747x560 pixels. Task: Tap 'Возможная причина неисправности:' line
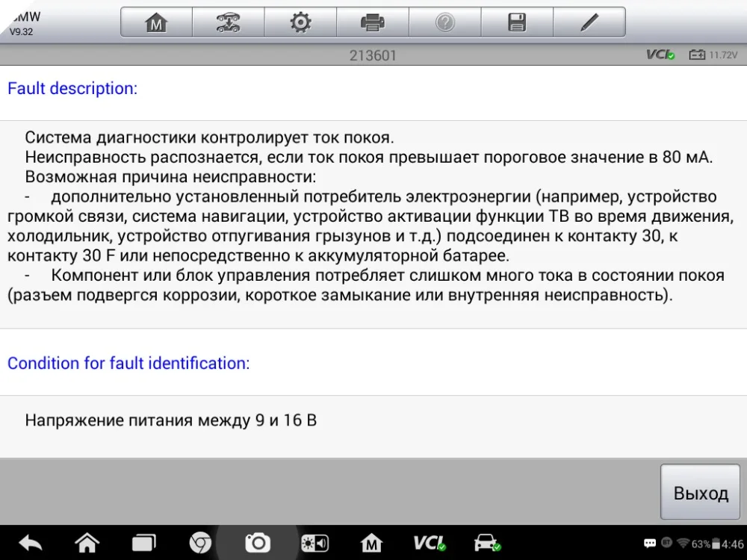[170, 177]
